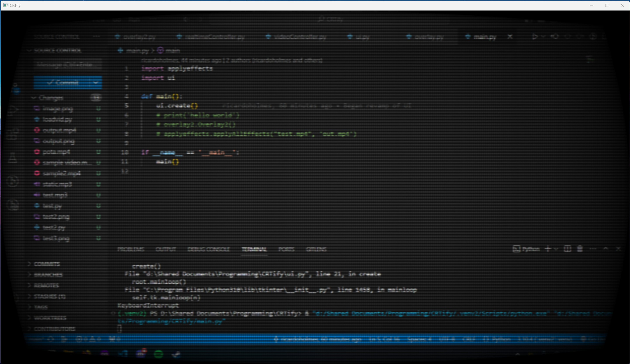Open the DEBUG CONSOLE tab
The width and height of the screenshot is (630, 364).
tap(208, 249)
